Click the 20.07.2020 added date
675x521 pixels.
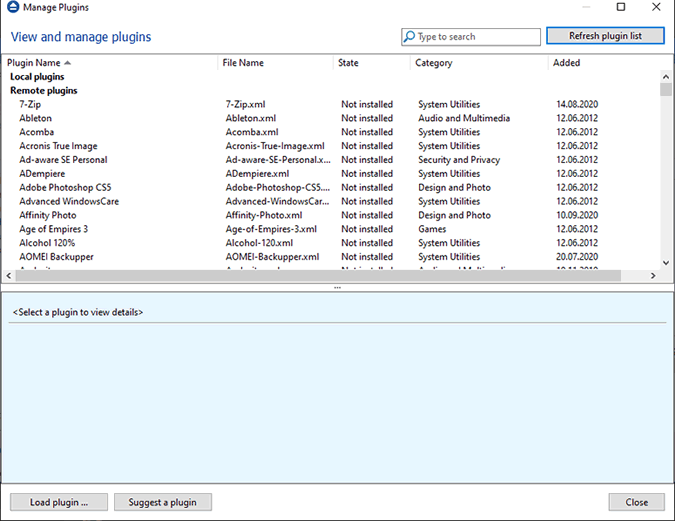pyautogui.click(x=577, y=257)
